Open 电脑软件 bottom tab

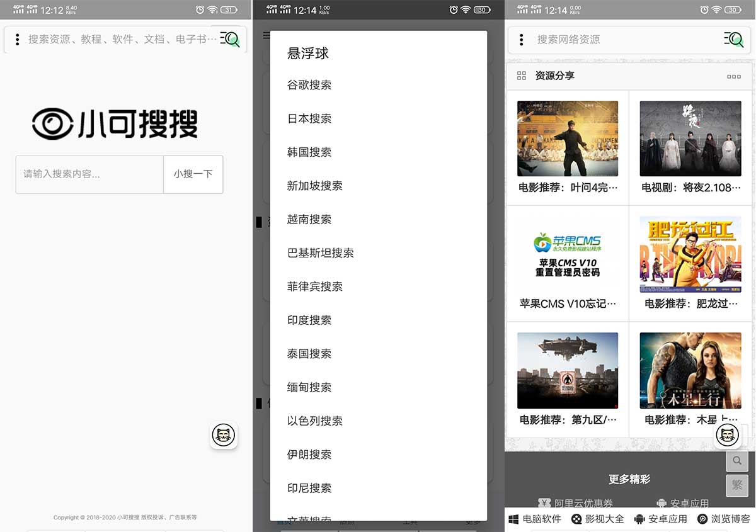[x=535, y=519]
